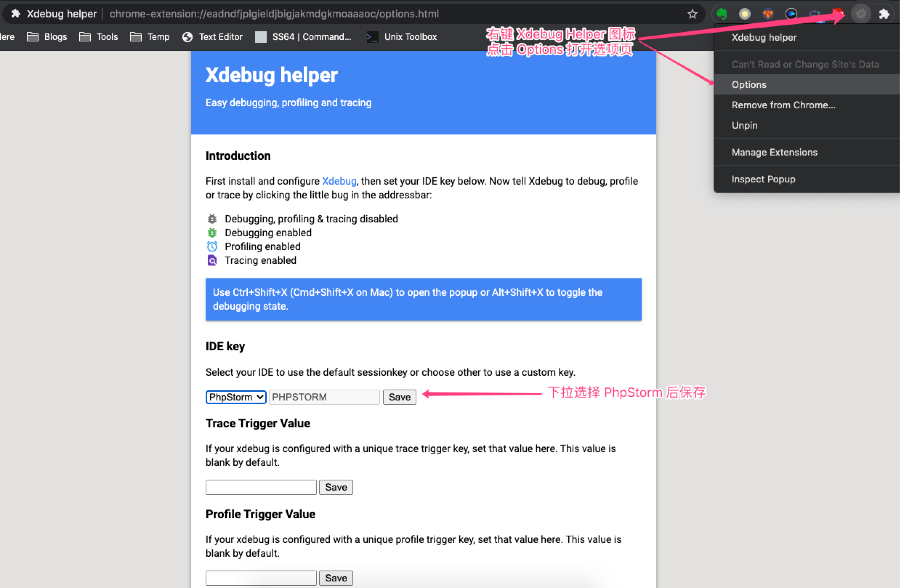Click the 'Profiling enabled' label
Viewport: 900px width, 588px height.
click(x=262, y=246)
